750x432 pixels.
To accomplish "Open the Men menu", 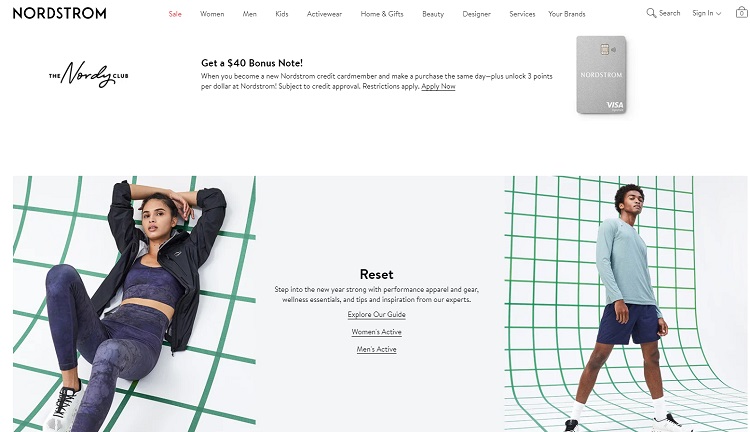I will pyautogui.click(x=250, y=14).
